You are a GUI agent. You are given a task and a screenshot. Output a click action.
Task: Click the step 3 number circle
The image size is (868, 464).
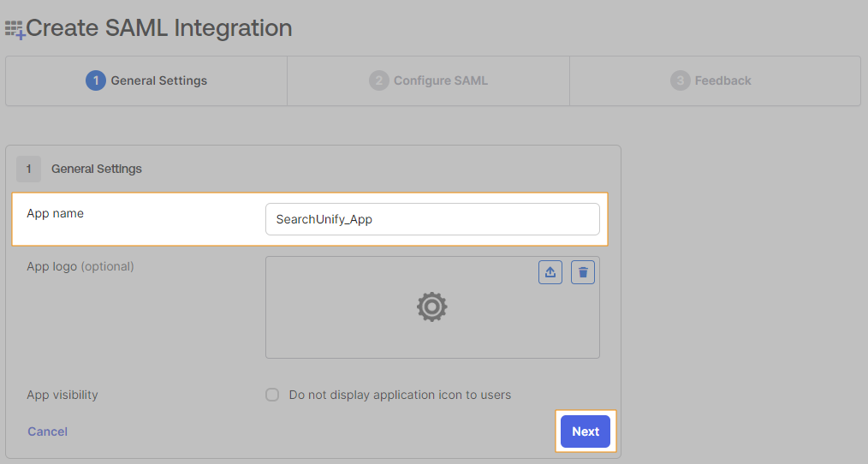click(680, 80)
